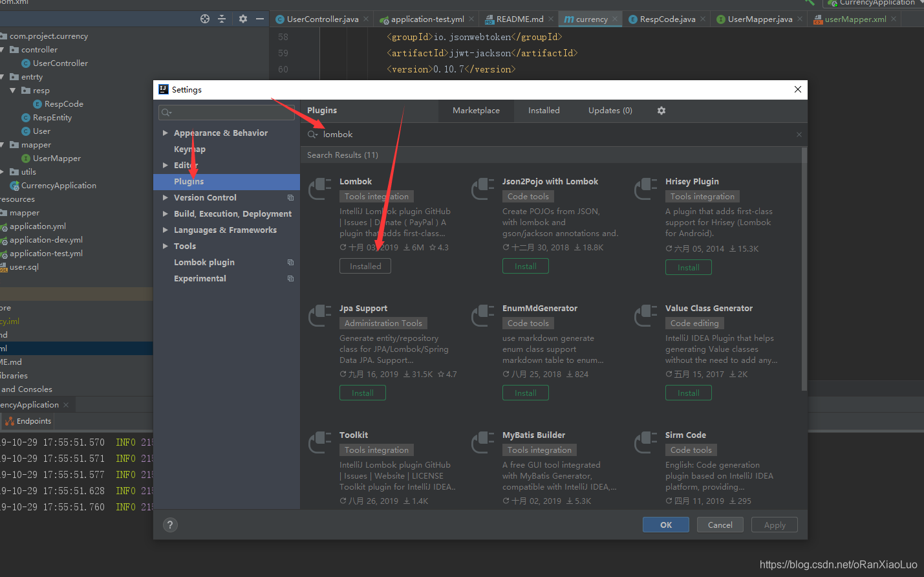
Task: Open the RespCode.java editor tab
Action: click(667, 19)
